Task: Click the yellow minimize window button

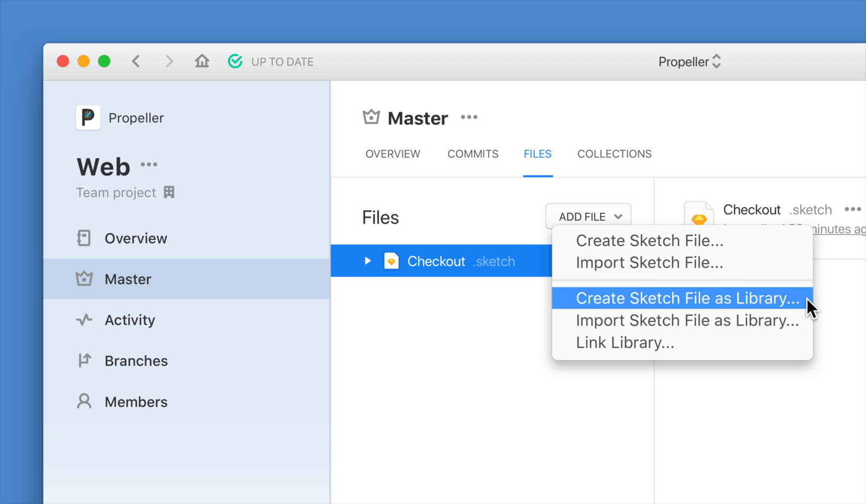Action: pyautogui.click(x=83, y=61)
